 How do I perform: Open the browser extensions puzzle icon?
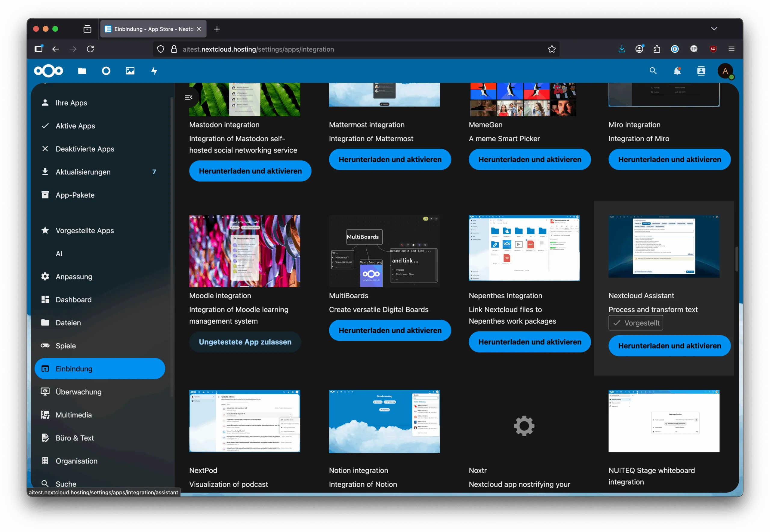657,49
